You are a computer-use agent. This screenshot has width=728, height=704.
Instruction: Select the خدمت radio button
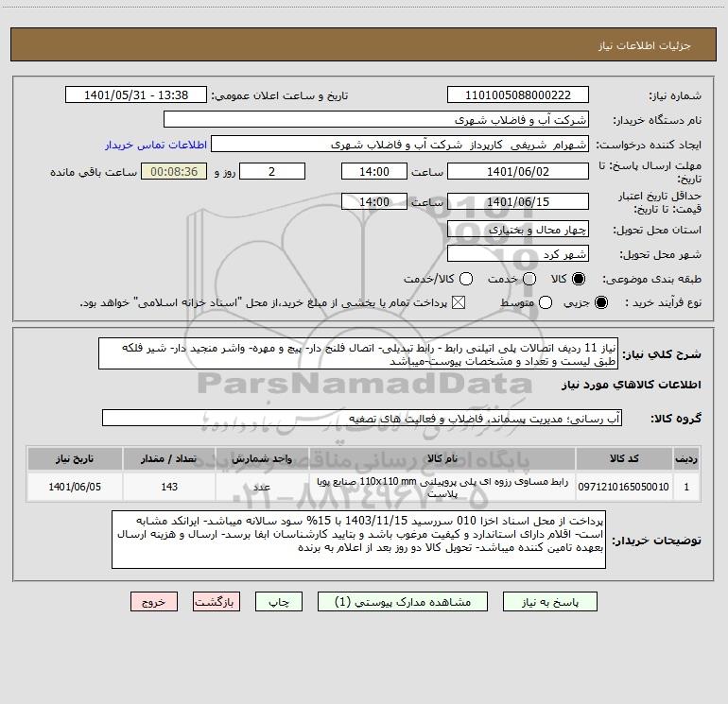click(x=529, y=279)
